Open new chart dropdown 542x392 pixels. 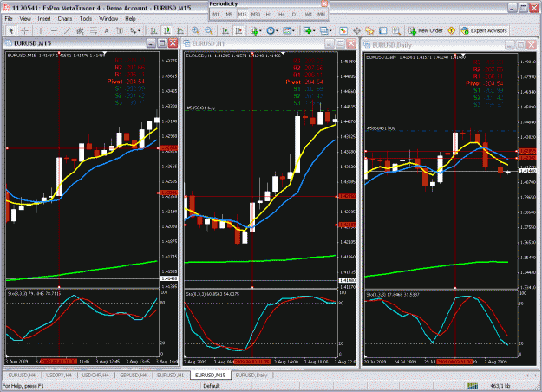(309, 30)
